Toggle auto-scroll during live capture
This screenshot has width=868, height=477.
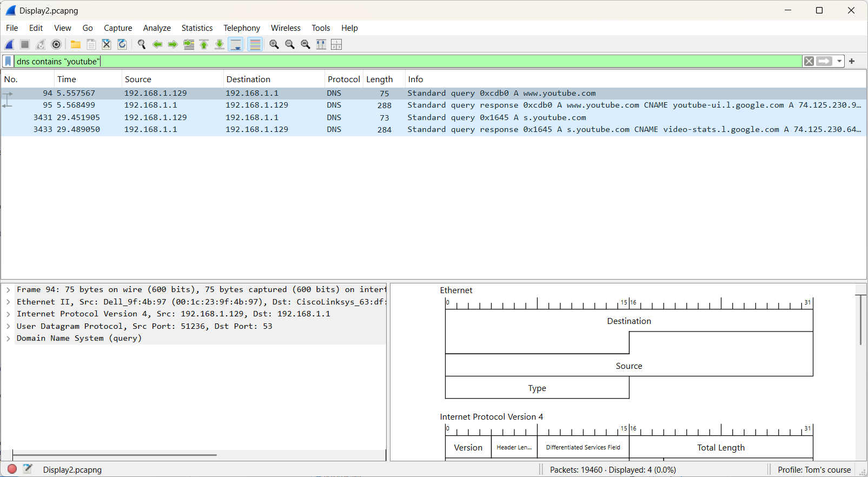coord(236,44)
